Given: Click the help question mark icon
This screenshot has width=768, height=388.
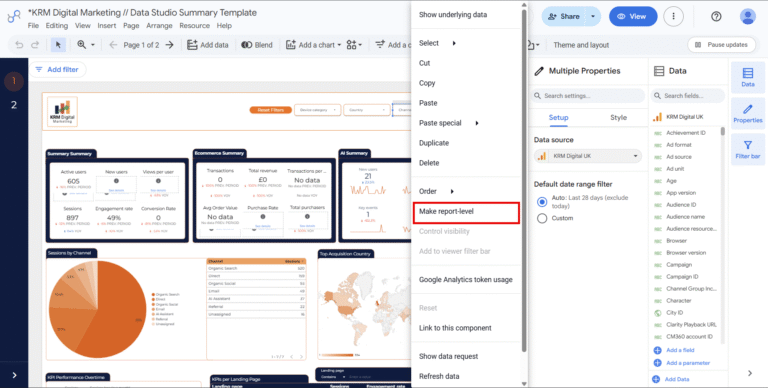Looking at the screenshot, I should click(716, 16).
